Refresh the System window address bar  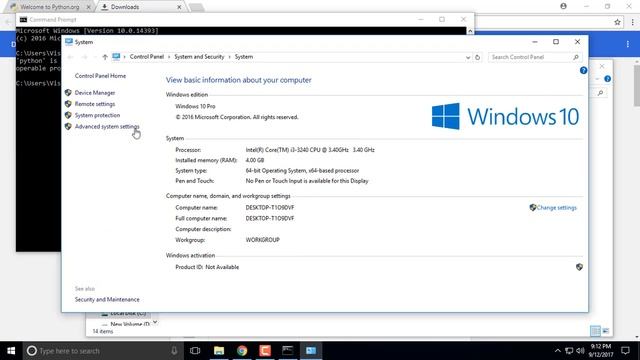[477, 57]
